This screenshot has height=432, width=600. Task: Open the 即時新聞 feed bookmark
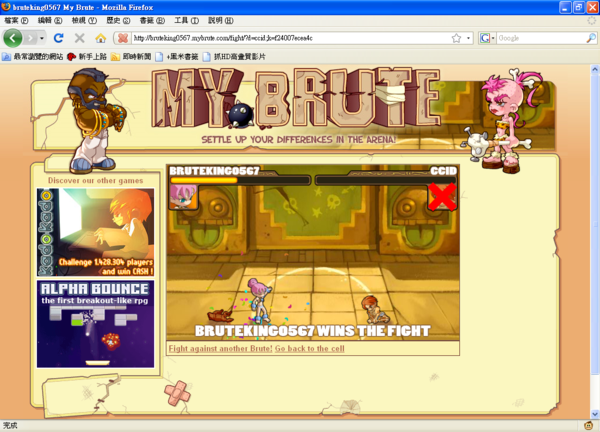pyautogui.click(x=131, y=57)
